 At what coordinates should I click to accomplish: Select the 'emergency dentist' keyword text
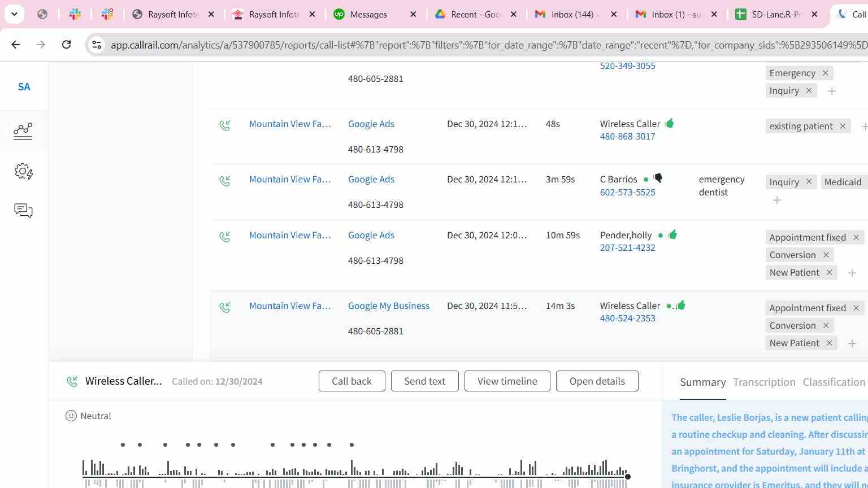[722, 186]
